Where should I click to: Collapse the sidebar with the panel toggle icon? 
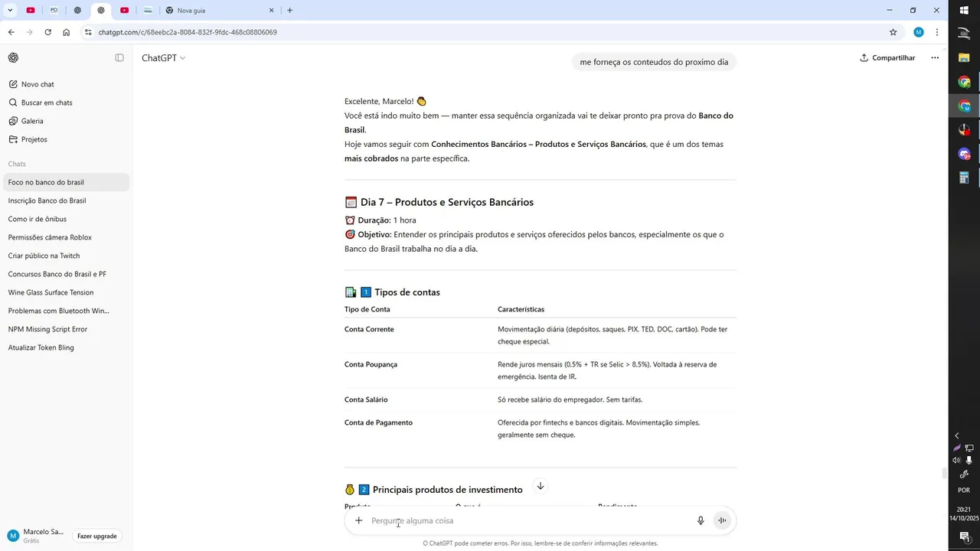(119, 57)
